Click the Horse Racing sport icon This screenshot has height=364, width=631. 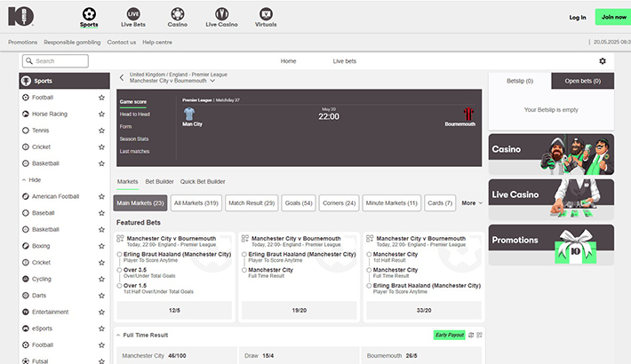coord(26,114)
